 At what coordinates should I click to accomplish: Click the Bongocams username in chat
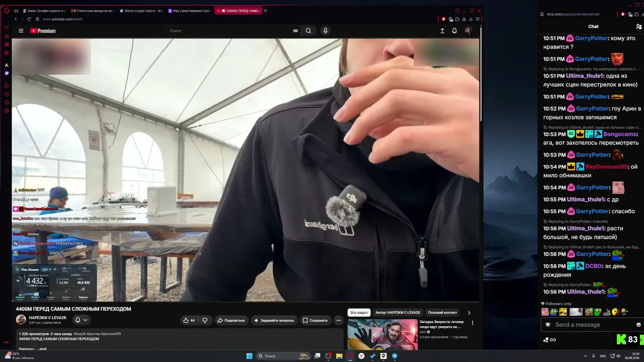click(620, 135)
